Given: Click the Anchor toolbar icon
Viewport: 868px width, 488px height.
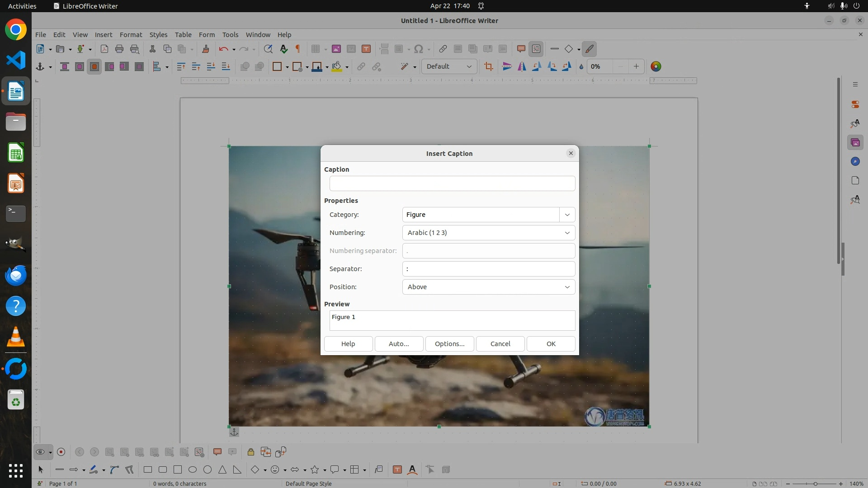Looking at the screenshot, I should click(40, 67).
